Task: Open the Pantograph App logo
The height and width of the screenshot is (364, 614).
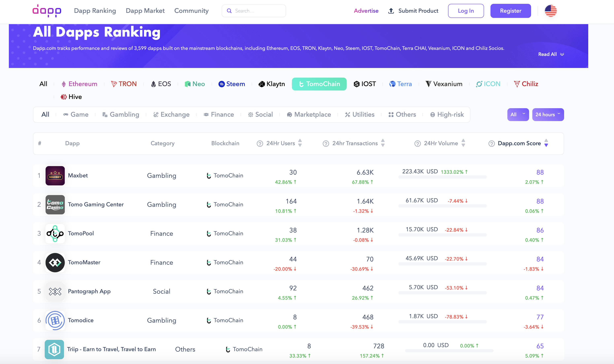Action: 55,291
